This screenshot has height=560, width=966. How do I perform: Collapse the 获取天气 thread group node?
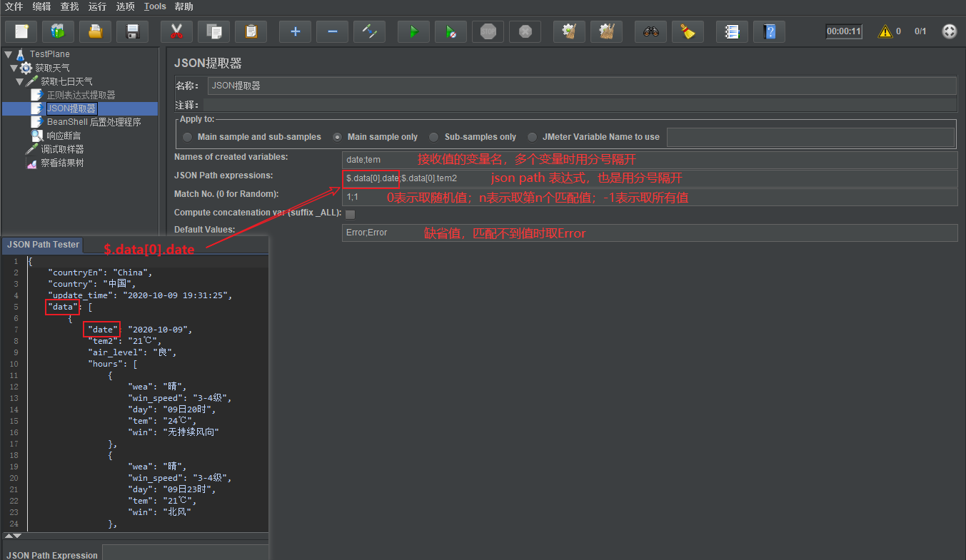coord(14,68)
